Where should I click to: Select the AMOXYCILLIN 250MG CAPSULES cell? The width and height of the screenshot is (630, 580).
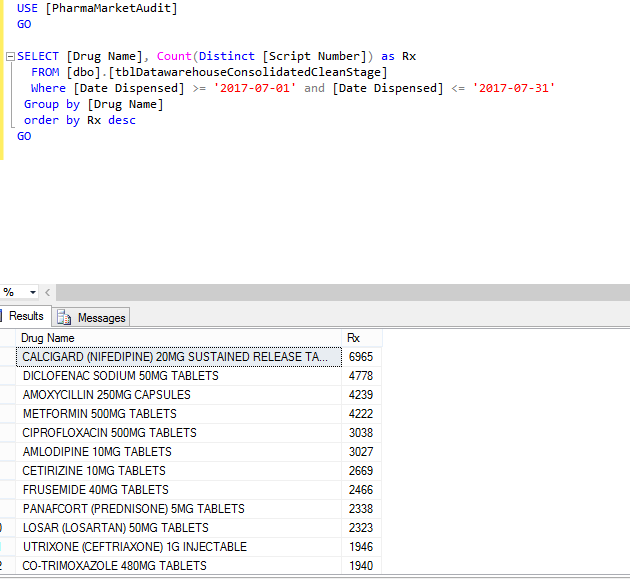pos(106,395)
